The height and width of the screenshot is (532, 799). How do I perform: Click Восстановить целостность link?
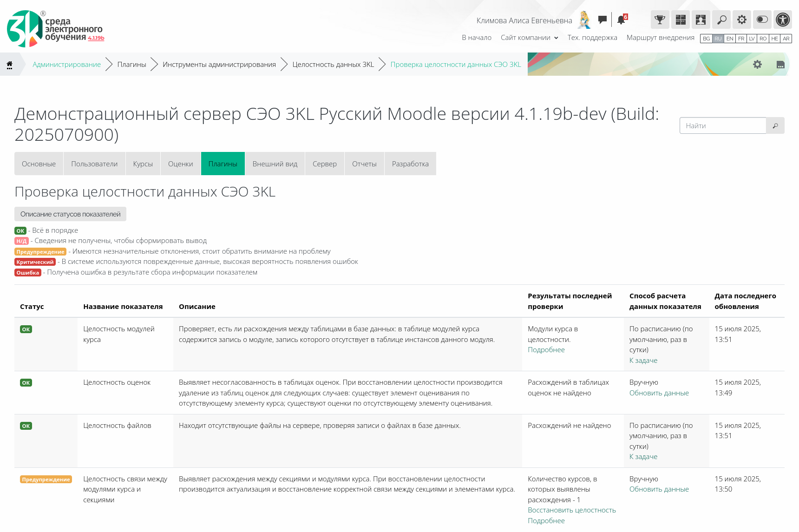click(x=571, y=510)
